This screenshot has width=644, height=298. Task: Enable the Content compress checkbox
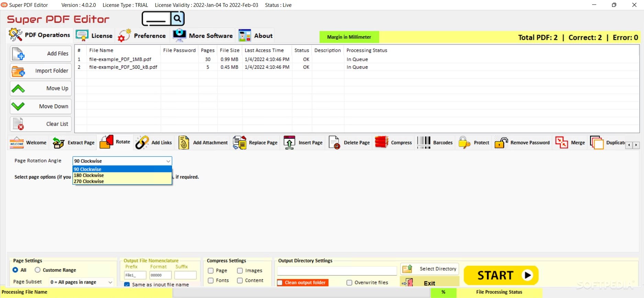[x=240, y=280]
